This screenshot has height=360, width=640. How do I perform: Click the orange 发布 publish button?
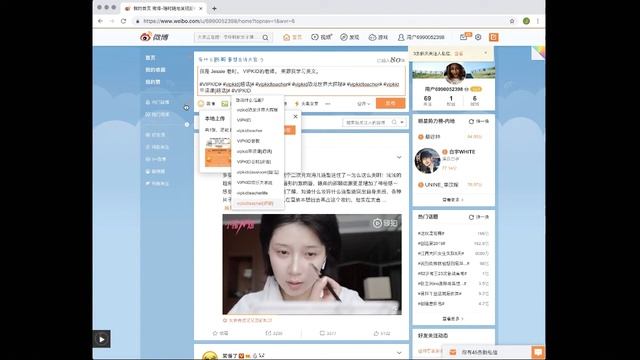coord(391,103)
